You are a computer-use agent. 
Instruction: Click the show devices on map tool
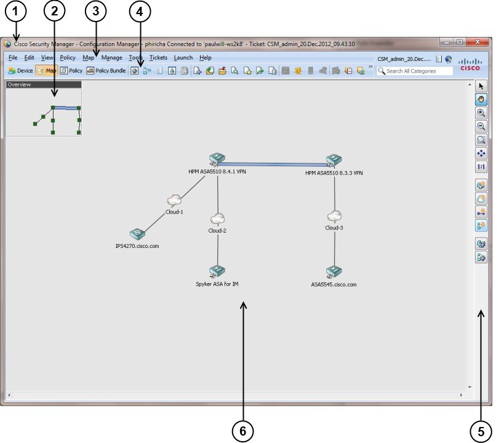481,185
